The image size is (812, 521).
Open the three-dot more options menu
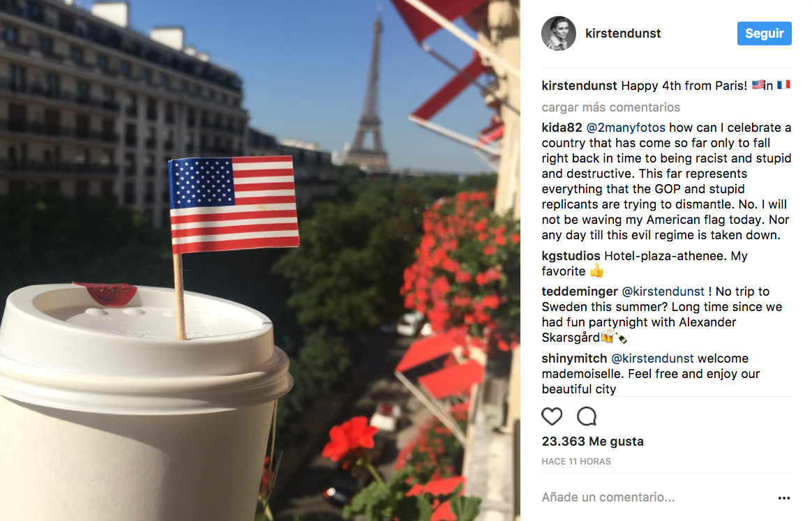point(784,498)
